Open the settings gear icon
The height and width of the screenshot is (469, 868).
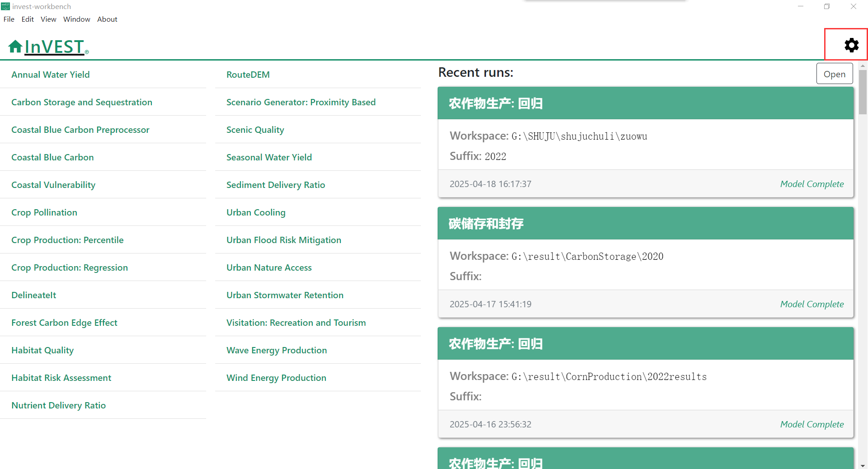click(x=851, y=45)
